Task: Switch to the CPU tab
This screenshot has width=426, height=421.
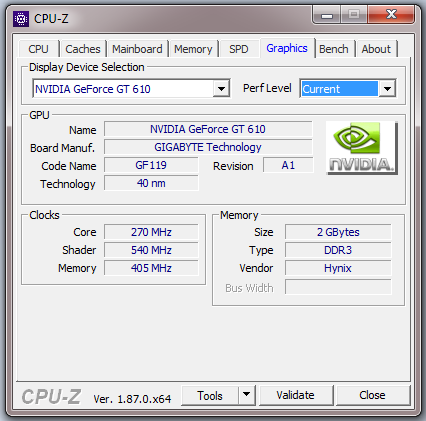Action: coord(39,49)
